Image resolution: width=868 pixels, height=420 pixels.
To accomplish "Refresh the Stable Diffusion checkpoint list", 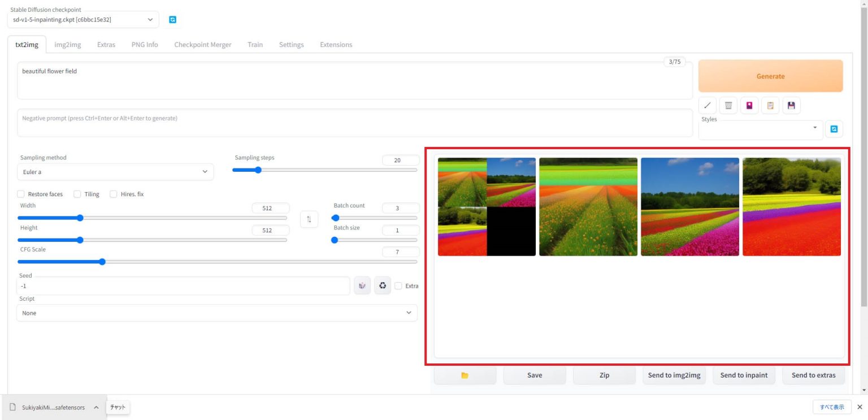I will tap(172, 19).
